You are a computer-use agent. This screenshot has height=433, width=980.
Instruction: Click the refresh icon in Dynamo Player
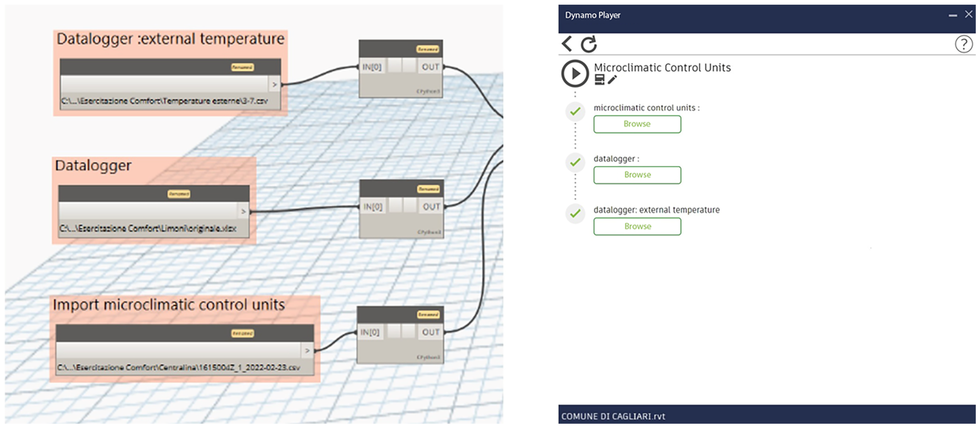coord(589,44)
